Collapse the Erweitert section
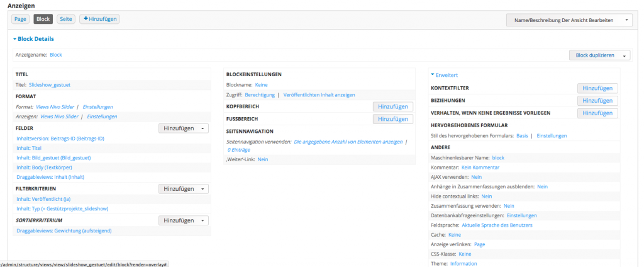The image size is (644, 267). click(x=447, y=75)
